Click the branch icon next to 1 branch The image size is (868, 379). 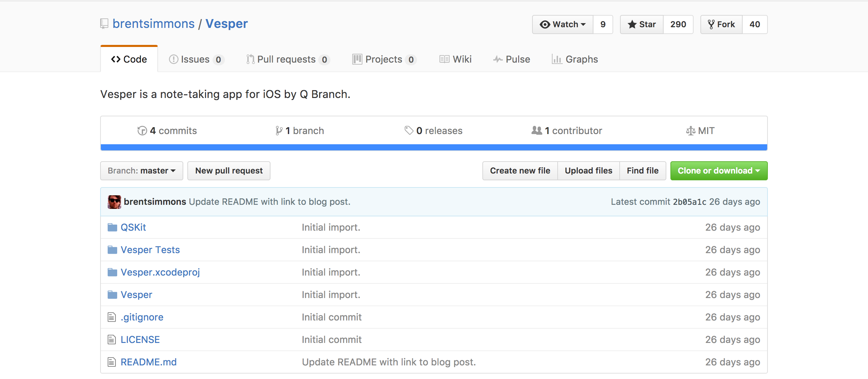(x=279, y=131)
